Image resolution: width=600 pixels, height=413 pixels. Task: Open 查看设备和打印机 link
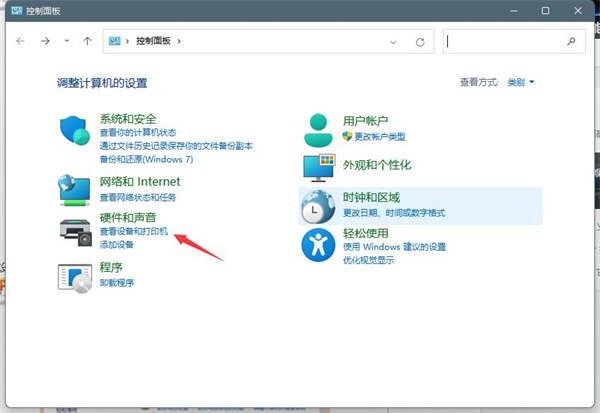click(x=134, y=232)
